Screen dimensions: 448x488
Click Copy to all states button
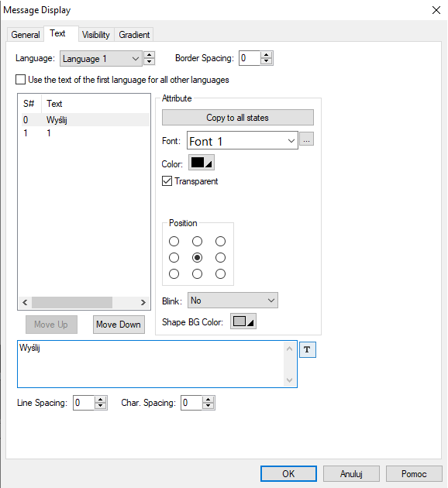pyautogui.click(x=237, y=117)
